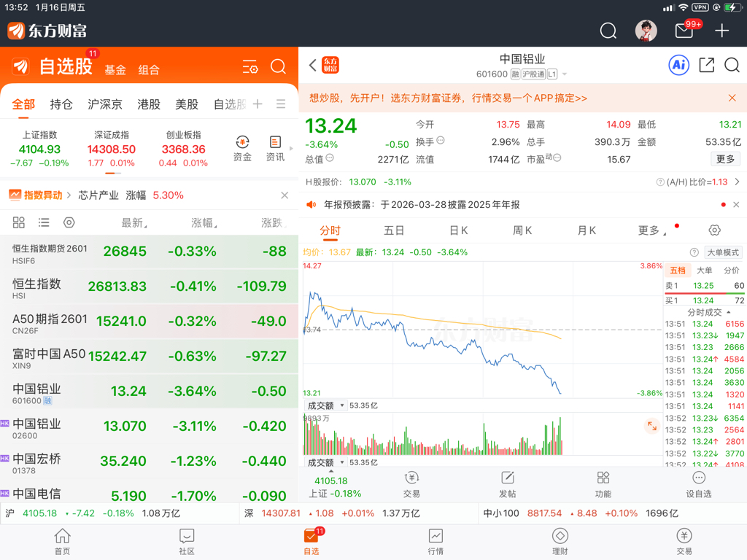Switch to 基金 funds section

tap(115, 70)
